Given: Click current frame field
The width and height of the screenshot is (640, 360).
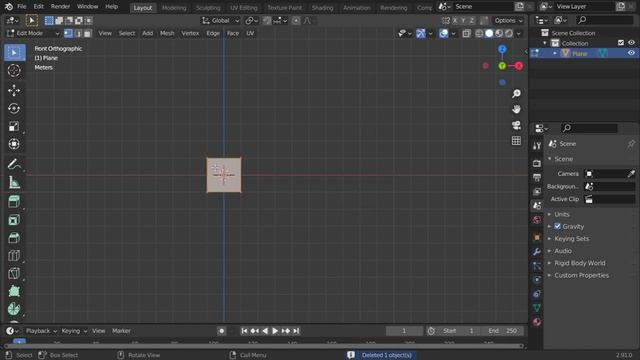Looking at the screenshot, I should click(x=404, y=331).
